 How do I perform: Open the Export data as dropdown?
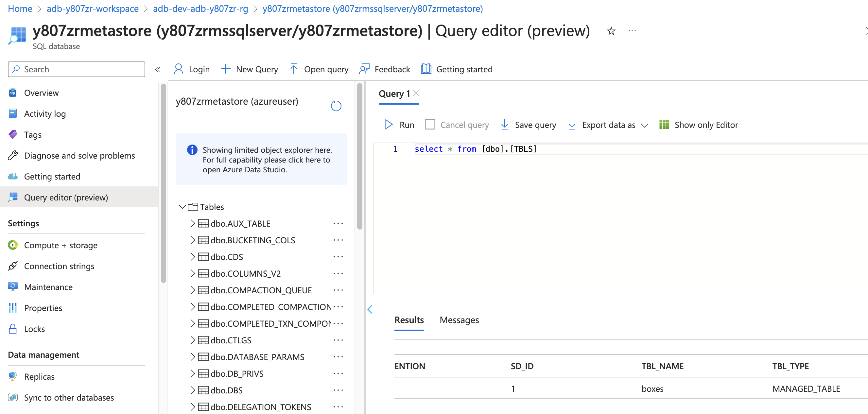tap(608, 125)
